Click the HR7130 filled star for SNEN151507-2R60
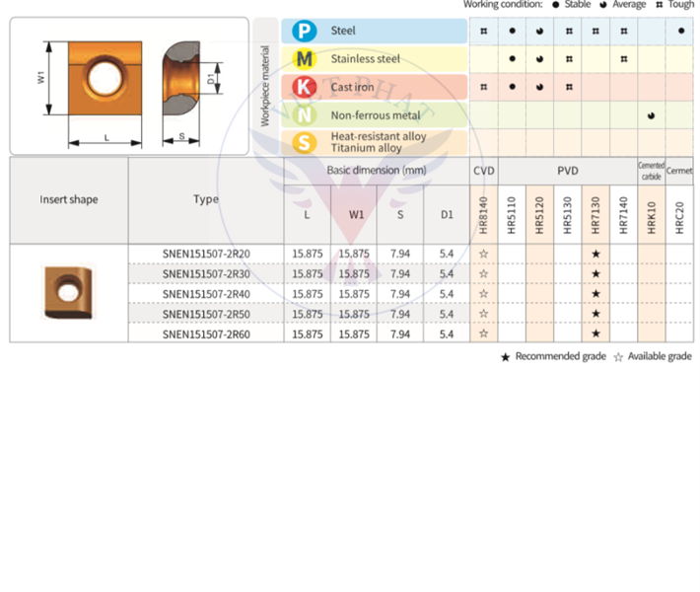The height and width of the screenshot is (592, 700). [x=595, y=333]
